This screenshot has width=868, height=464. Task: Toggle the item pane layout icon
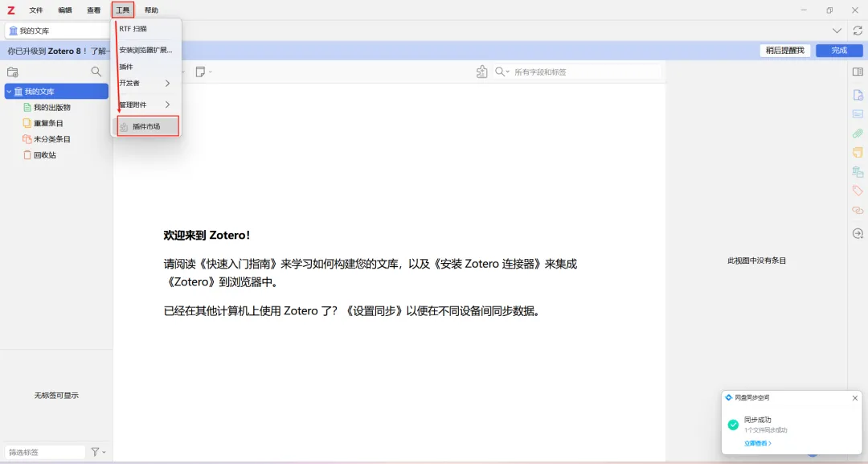click(x=858, y=72)
